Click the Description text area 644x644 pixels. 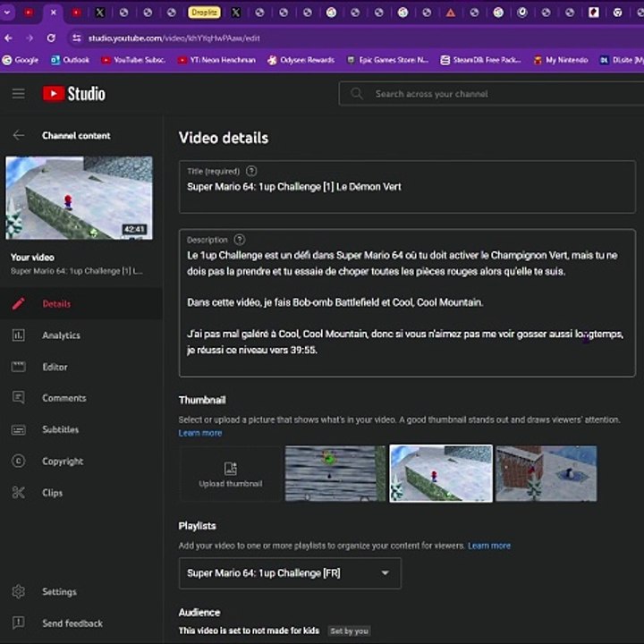pyautogui.click(x=407, y=303)
